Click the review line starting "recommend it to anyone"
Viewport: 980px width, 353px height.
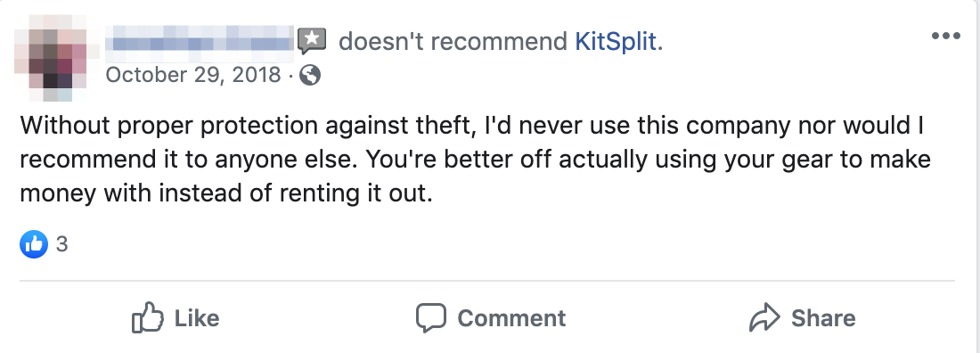pos(476,160)
